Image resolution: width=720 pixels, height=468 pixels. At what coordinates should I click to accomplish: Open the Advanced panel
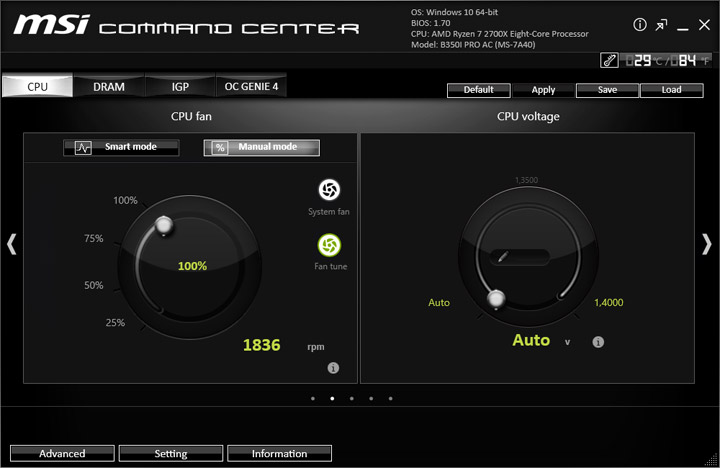pyautogui.click(x=62, y=453)
